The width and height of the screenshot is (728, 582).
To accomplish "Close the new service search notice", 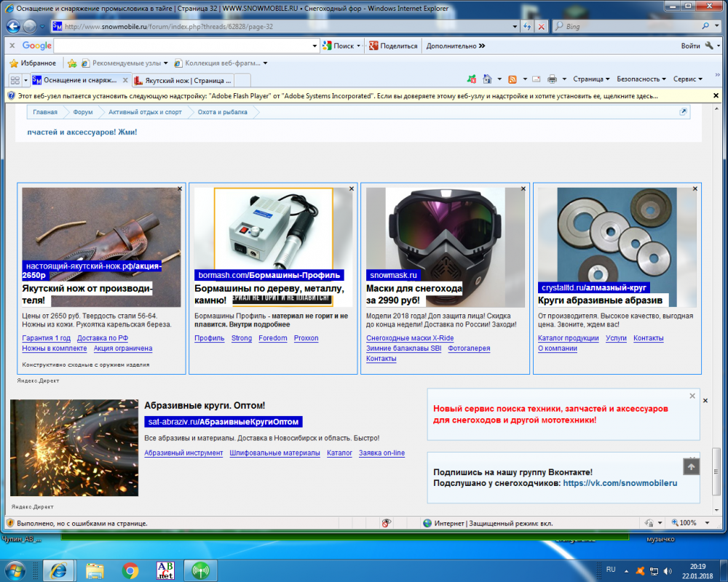I will point(692,396).
